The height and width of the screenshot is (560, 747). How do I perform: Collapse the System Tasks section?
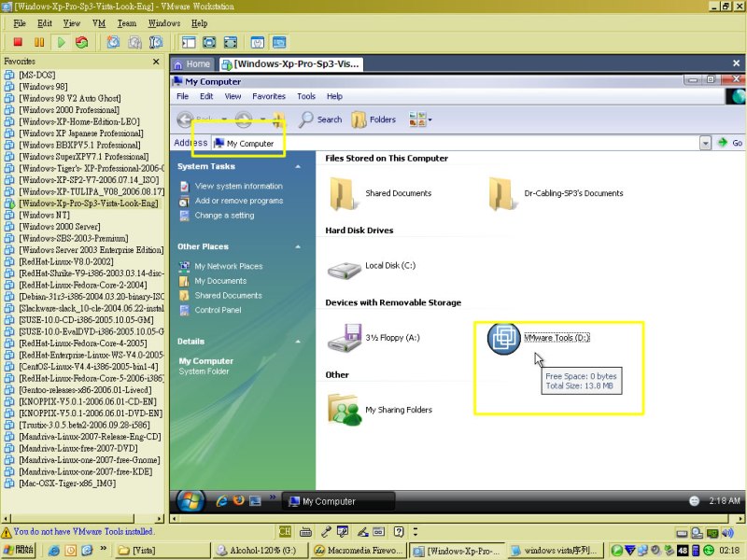298,167
